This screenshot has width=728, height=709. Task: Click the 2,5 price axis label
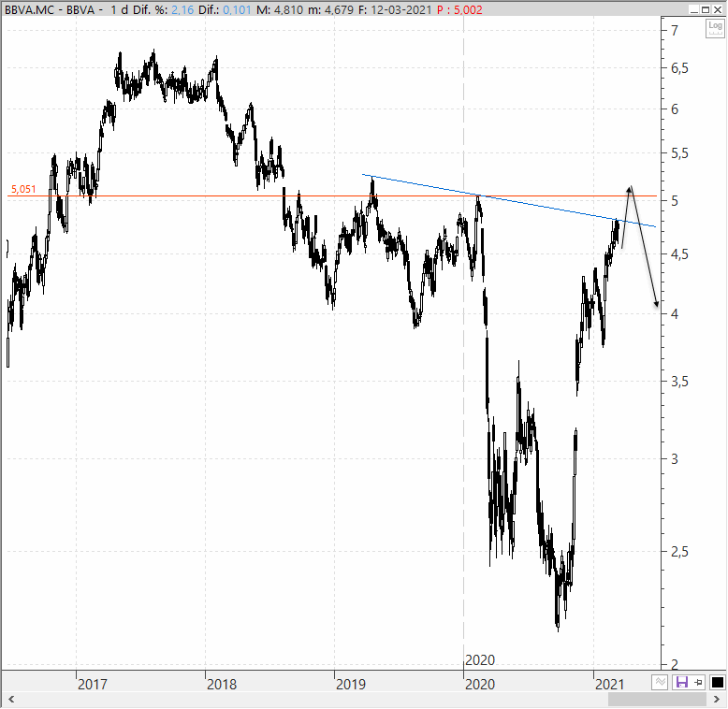point(679,552)
